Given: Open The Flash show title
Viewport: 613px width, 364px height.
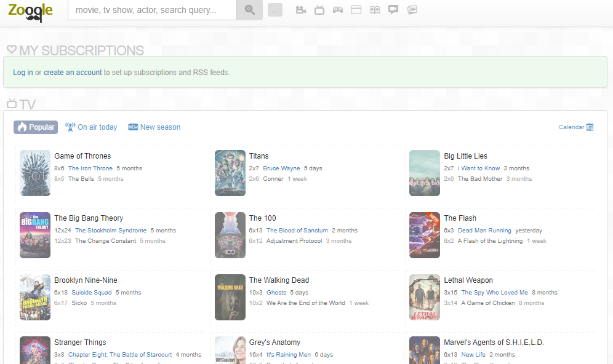Looking at the screenshot, I should (460, 218).
